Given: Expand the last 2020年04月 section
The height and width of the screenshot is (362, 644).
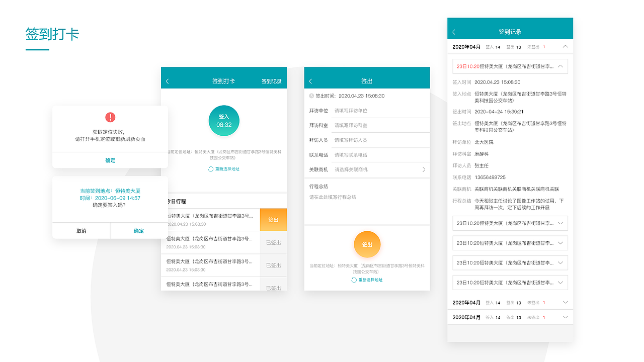Looking at the screenshot, I should [x=565, y=317].
